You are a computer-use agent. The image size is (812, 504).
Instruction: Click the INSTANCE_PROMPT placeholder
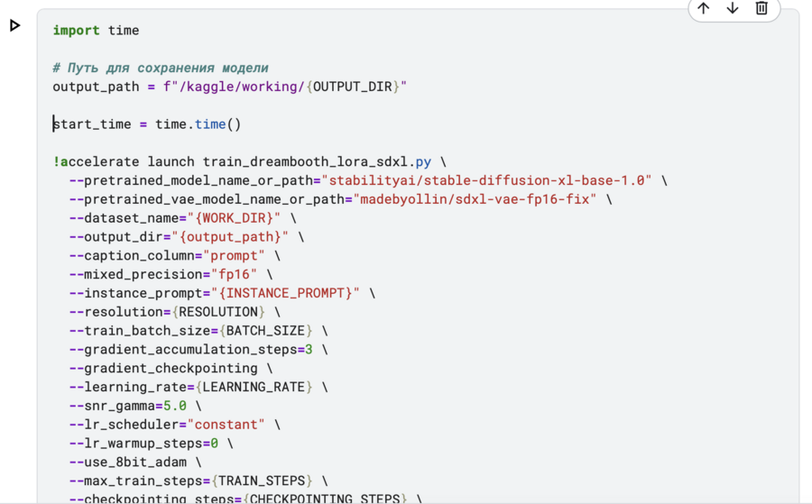tap(285, 293)
